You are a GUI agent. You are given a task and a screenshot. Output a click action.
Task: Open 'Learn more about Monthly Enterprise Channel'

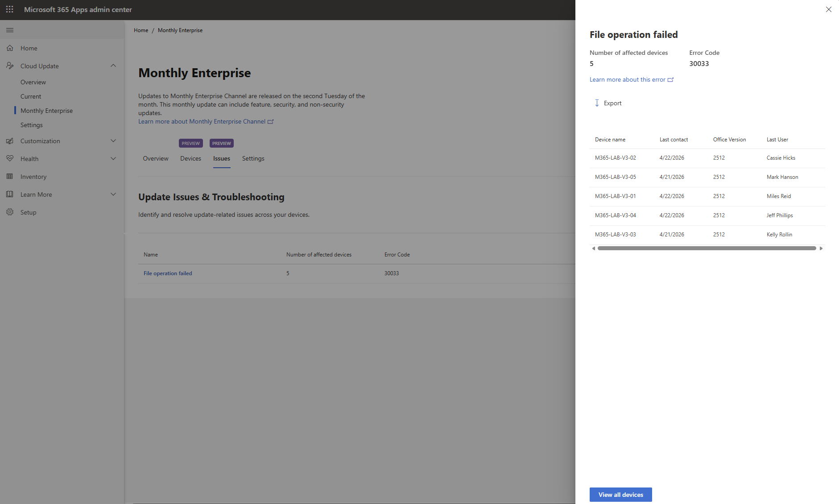point(202,121)
